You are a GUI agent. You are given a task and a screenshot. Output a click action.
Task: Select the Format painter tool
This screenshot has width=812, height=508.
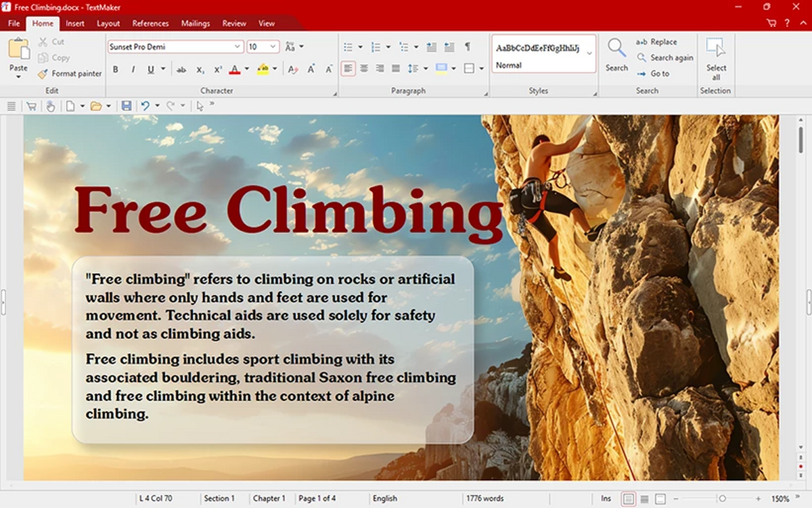click(x=69, y=73)
